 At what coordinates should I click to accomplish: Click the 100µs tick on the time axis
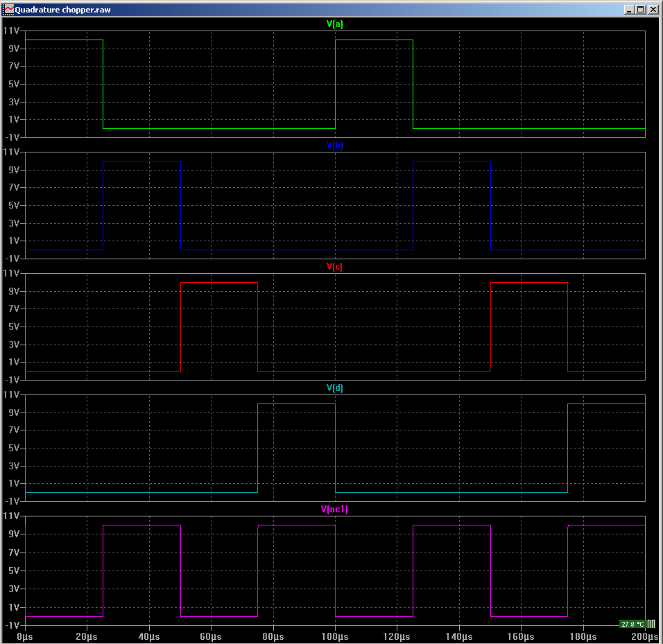click(x=335, y=636)
